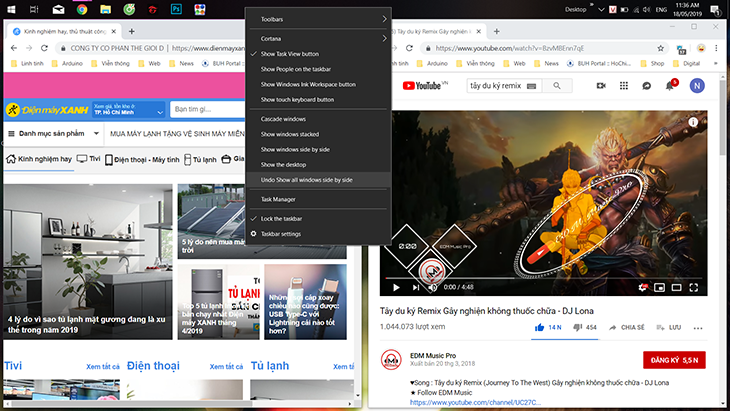The image size is (730, 411).
Task: Open the Windows Start menu
Action: click(11, 9)
